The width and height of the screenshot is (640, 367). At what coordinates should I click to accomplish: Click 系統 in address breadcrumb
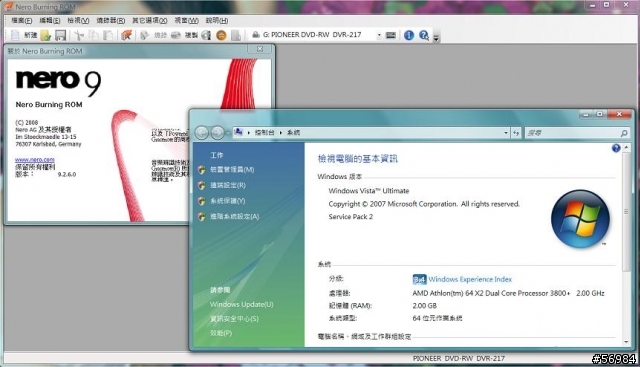(x=293, y=133)
